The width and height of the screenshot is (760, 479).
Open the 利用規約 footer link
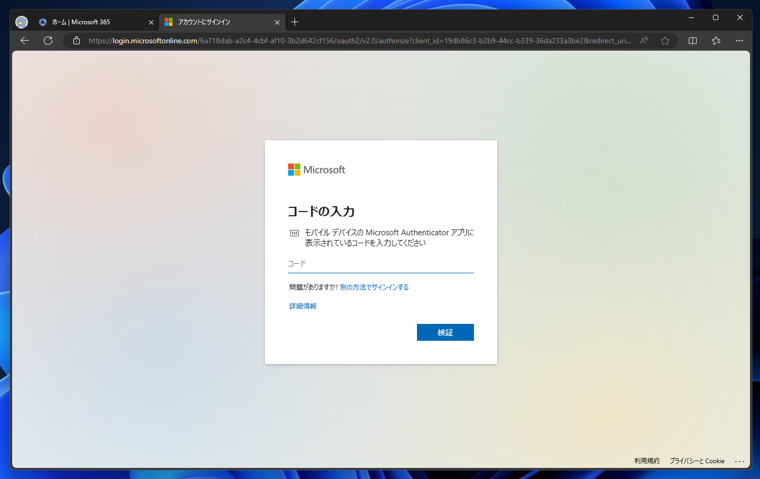point(647,461)
